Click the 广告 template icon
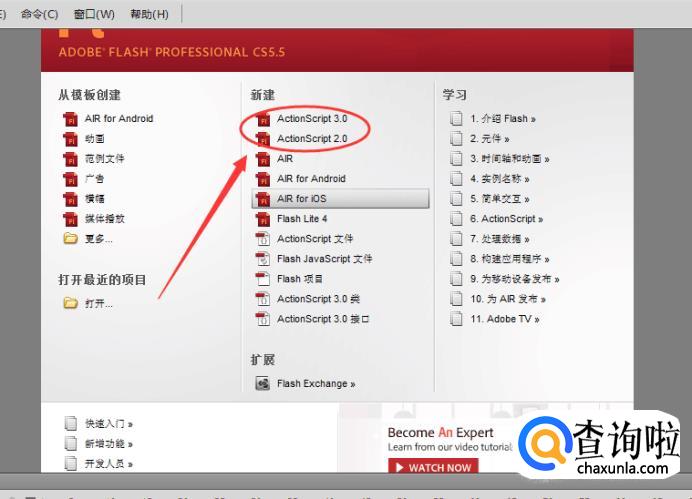Viewport: 692px width, 499px height. pos(70,179)
